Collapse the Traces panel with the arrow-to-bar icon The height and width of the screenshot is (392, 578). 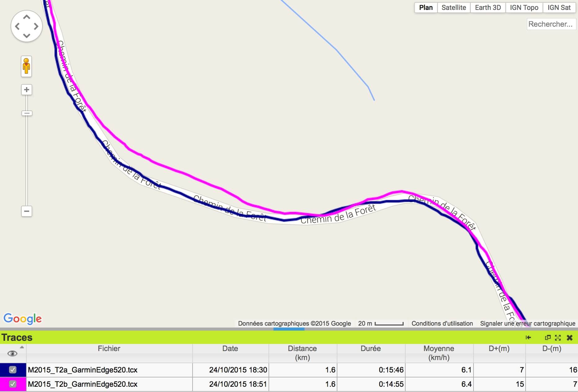[x=528, y=338]
